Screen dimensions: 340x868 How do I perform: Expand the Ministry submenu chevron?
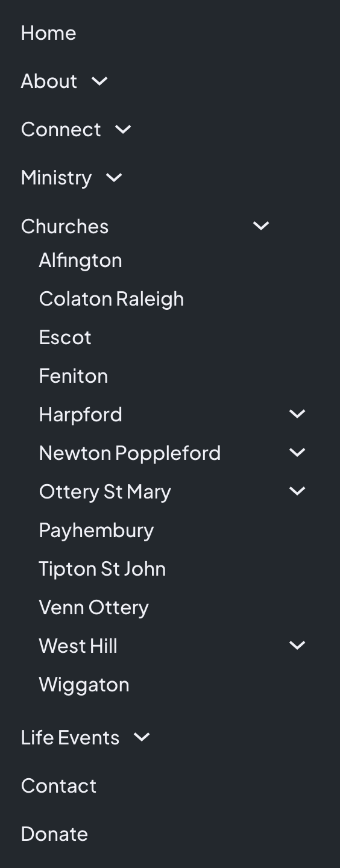114,177
